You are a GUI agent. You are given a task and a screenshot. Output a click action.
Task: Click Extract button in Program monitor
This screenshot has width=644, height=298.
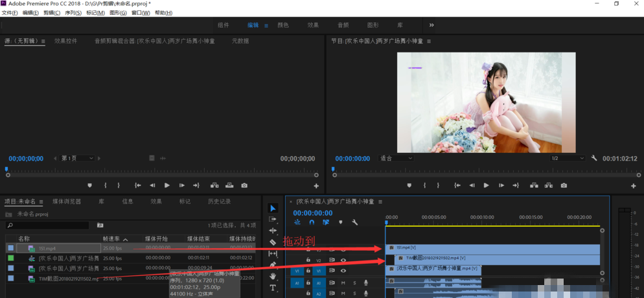(x=549, y=185)
